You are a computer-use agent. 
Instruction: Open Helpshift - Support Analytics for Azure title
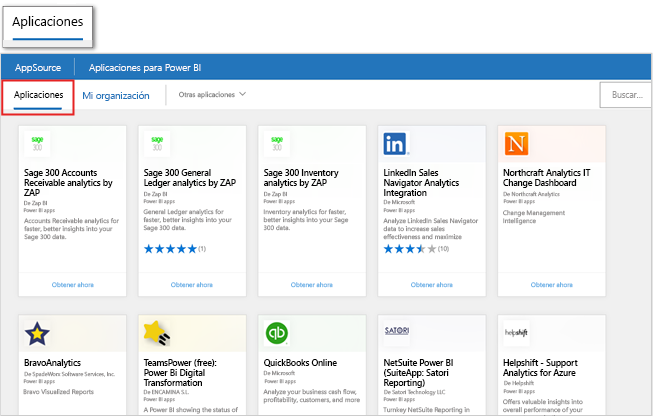pos(540,368)
